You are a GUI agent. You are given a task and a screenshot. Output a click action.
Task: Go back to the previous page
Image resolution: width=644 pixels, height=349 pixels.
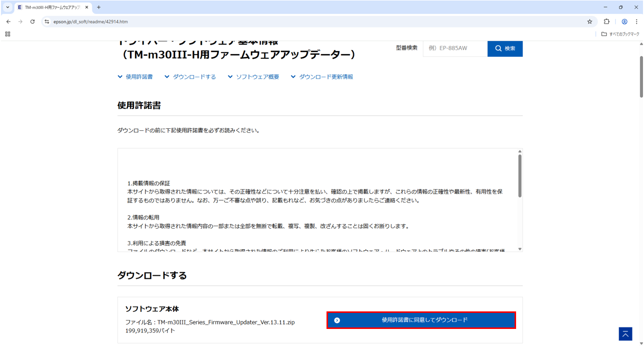(x=9, y=22)
